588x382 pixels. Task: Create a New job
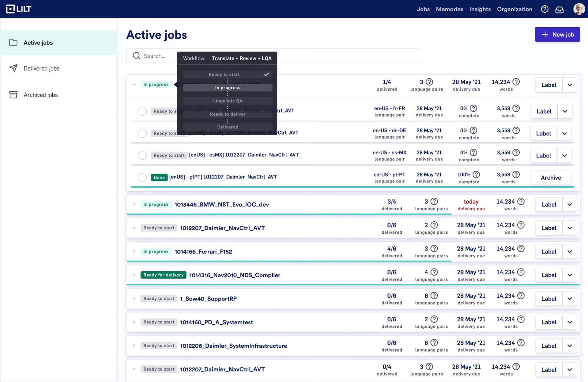[x=557, y=34]
